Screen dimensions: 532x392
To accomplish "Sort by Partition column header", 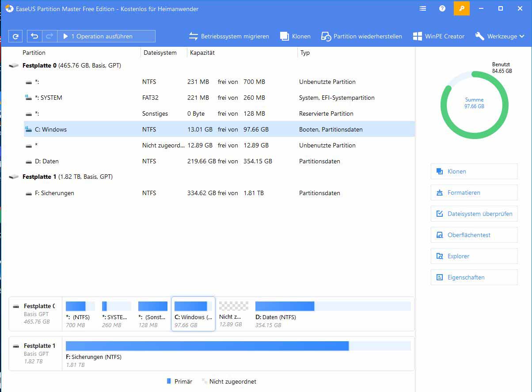I will click(x=34, y=53).
